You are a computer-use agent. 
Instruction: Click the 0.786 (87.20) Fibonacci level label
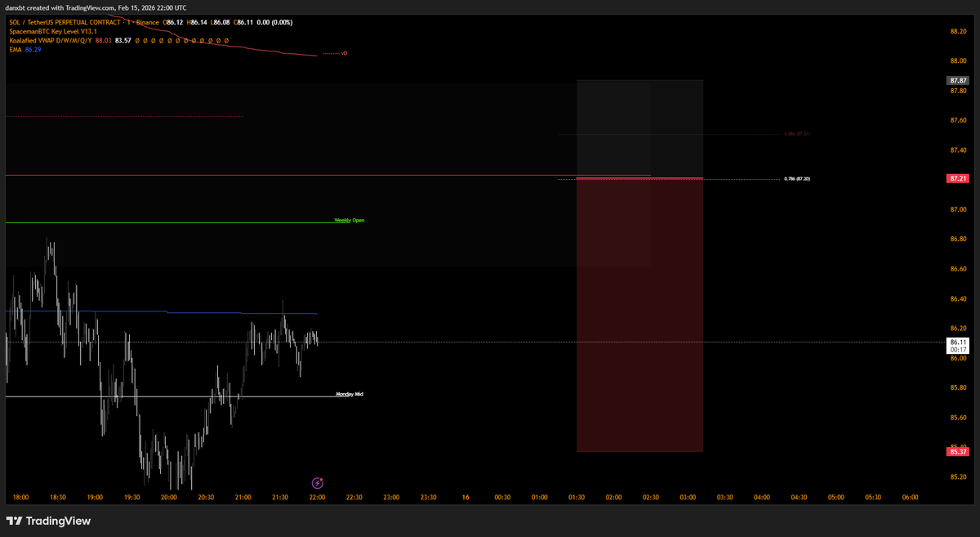point(797,178)
